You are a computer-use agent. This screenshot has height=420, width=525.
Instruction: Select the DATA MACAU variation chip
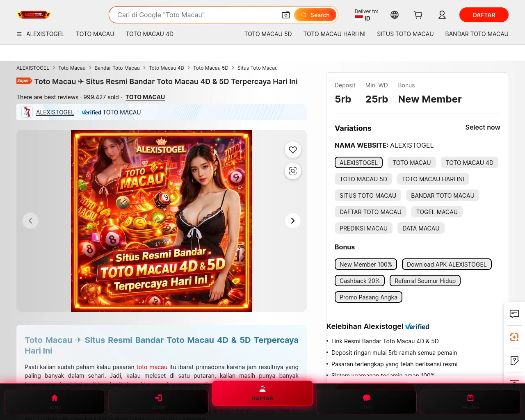(x=421, y=228)
